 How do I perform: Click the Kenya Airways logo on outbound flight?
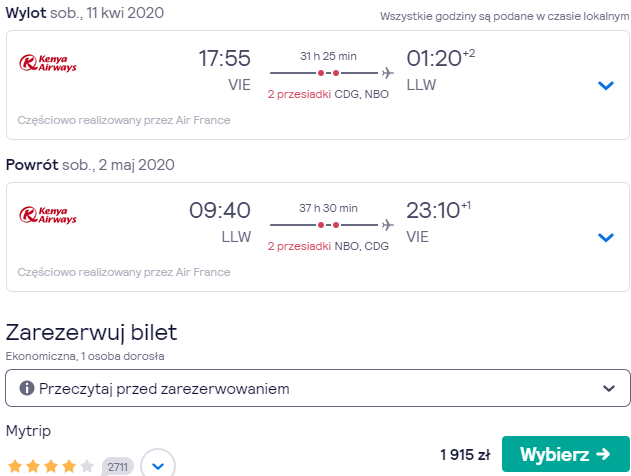coord(48,63)
